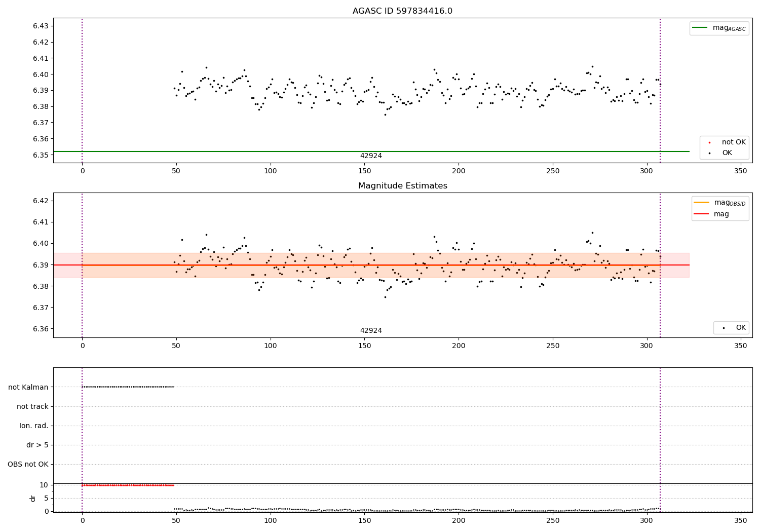
Task: Click the "Ion. rad." axis label
Action: (34, 426)
